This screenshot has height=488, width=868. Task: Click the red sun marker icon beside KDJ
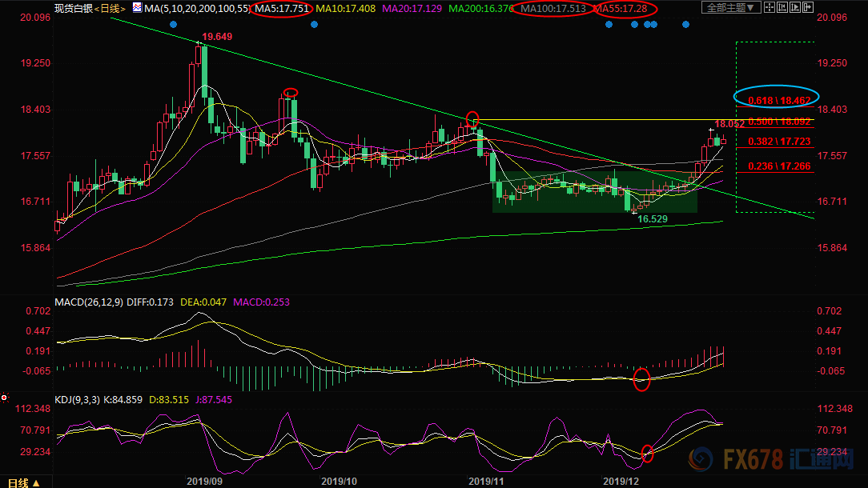click(x=5, y=398)
